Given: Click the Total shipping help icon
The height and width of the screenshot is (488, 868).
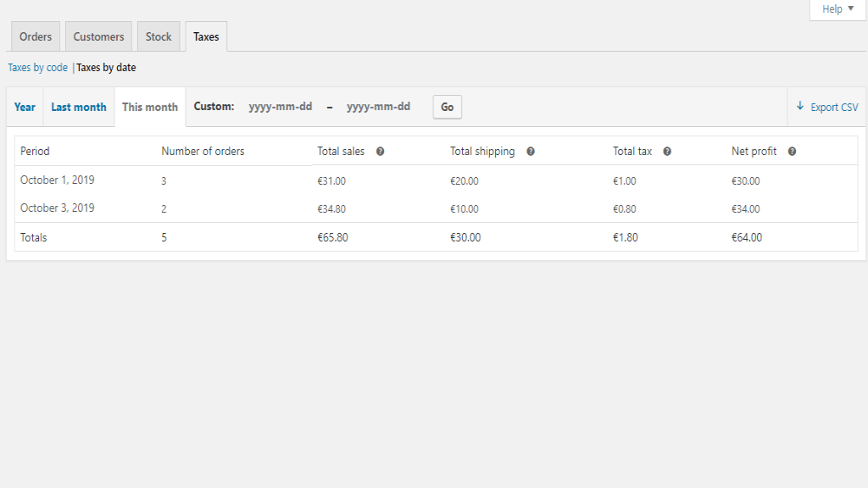Looking at the screenshot, I should coord(531,152).
